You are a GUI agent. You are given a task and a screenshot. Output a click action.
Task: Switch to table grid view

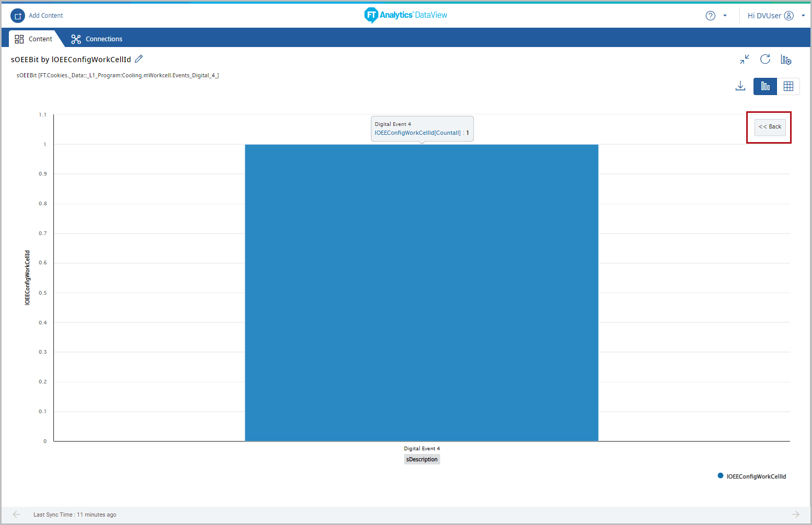(789, 86)
